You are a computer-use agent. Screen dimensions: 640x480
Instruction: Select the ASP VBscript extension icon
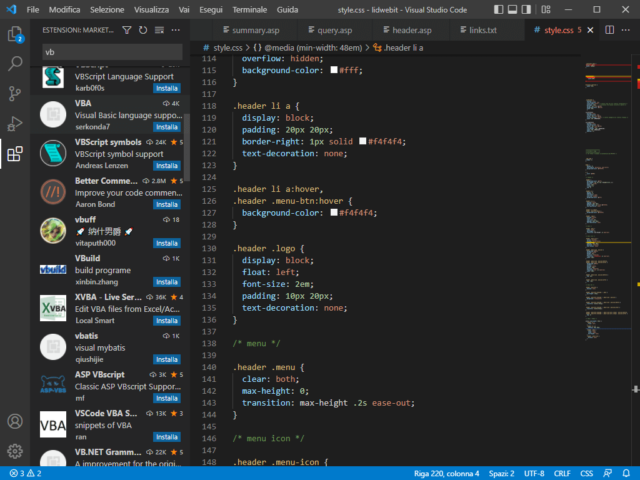(53, 386)
